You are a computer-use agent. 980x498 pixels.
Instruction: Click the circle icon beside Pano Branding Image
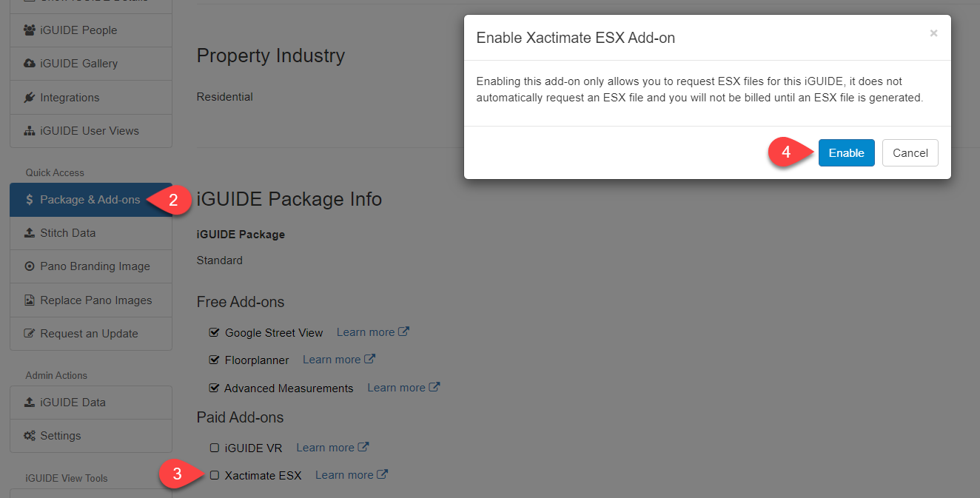pyautogui.click(x=30, y=266)
